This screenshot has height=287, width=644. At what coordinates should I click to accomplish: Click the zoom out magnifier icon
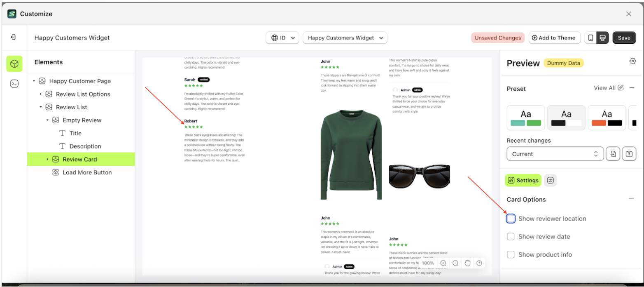point(455,263)
